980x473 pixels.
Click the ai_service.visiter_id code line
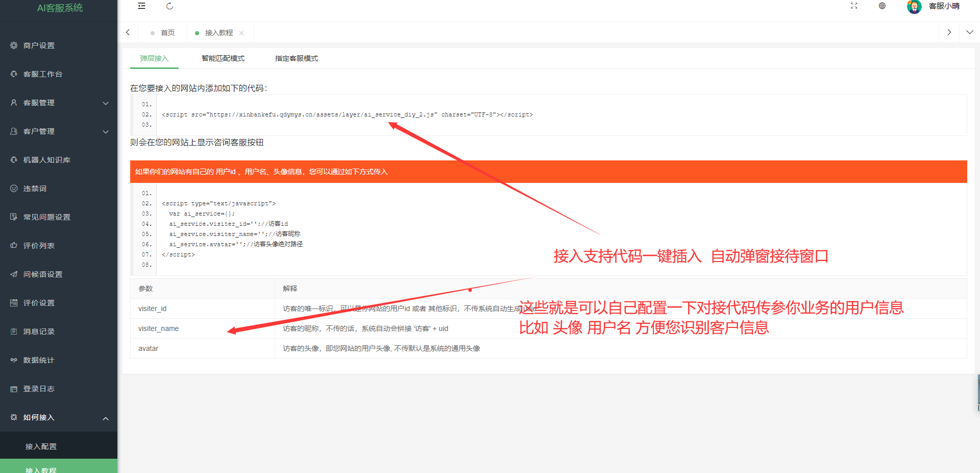229,224
